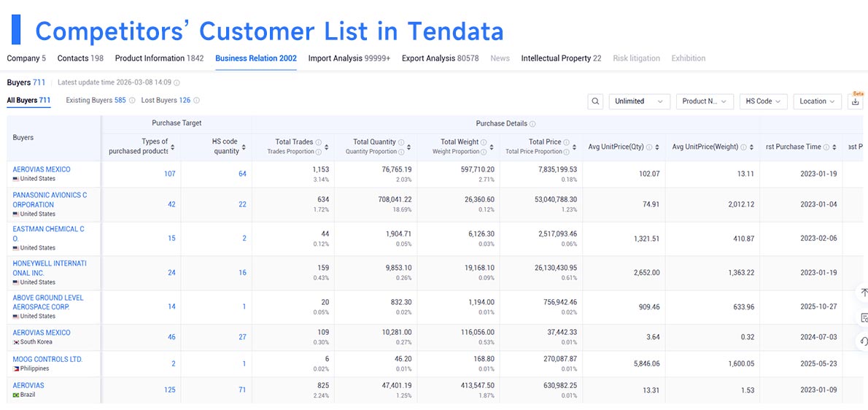The image size is (868, 410).
Task: Click info icon beside Total Weight header
Action: click(484, 142)
